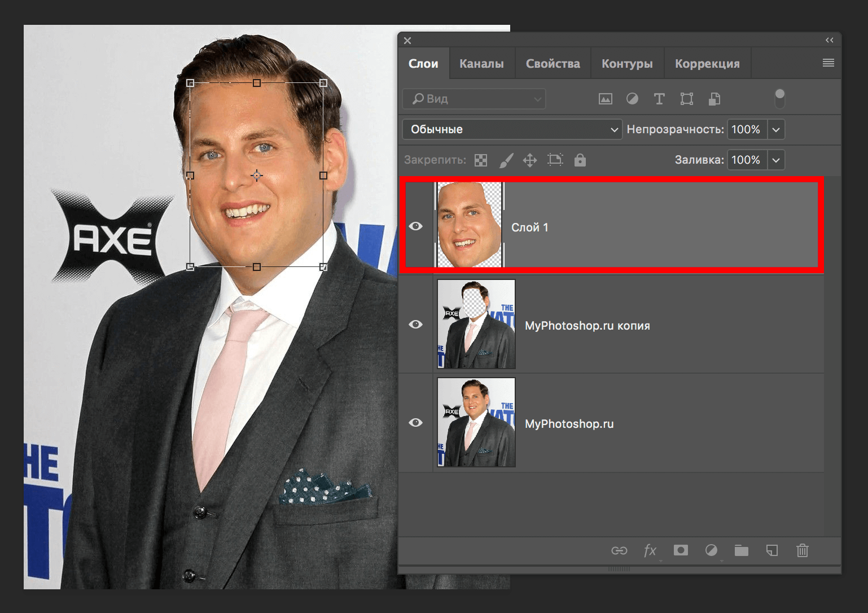The image size is (868, 613).
Task: Open the Обычные blend mode dropdown
Action: (512, 130)
